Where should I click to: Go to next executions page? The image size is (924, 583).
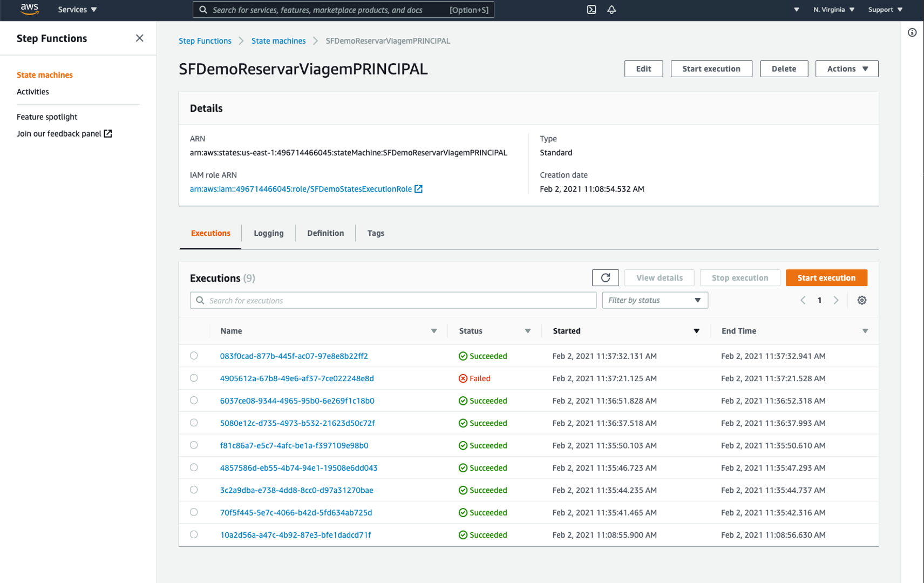pos(836,300)
